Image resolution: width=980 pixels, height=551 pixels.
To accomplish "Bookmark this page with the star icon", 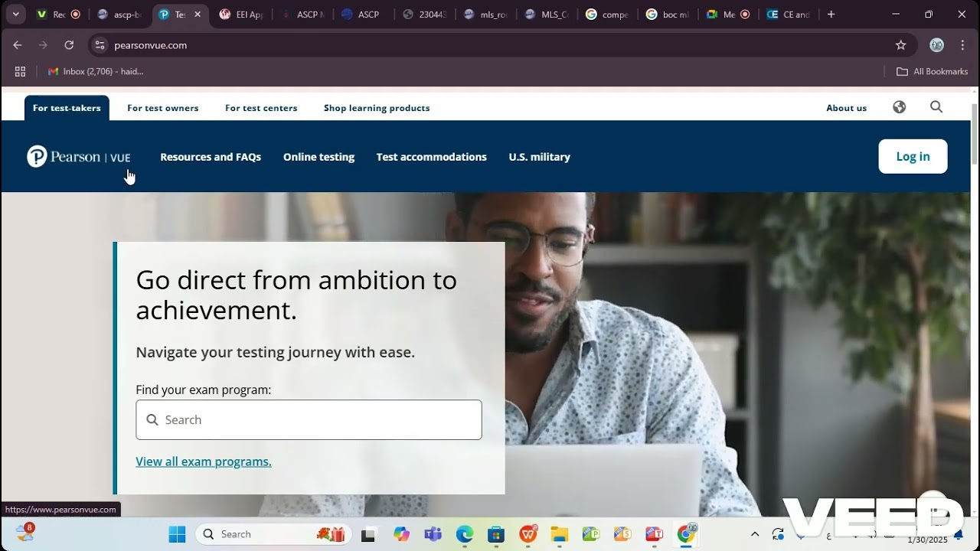I will pyautogui.click(x=901, y=45).
